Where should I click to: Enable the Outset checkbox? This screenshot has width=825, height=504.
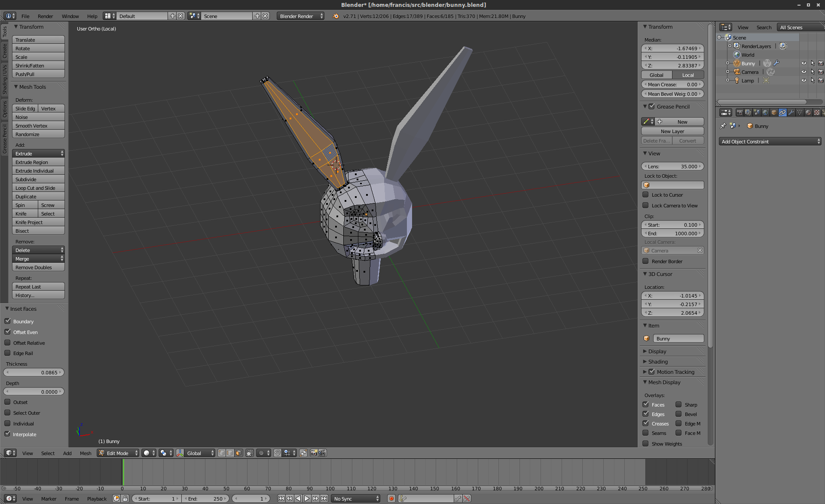point(7,402)
